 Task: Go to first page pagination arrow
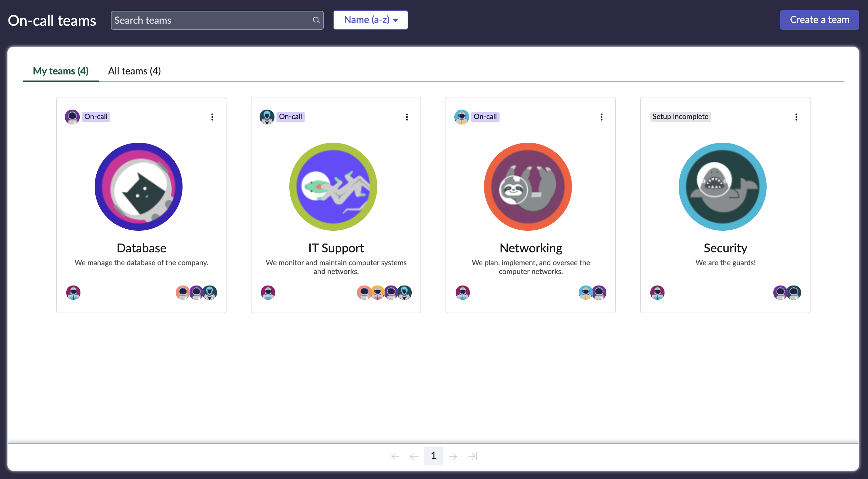tap(394, 456)
